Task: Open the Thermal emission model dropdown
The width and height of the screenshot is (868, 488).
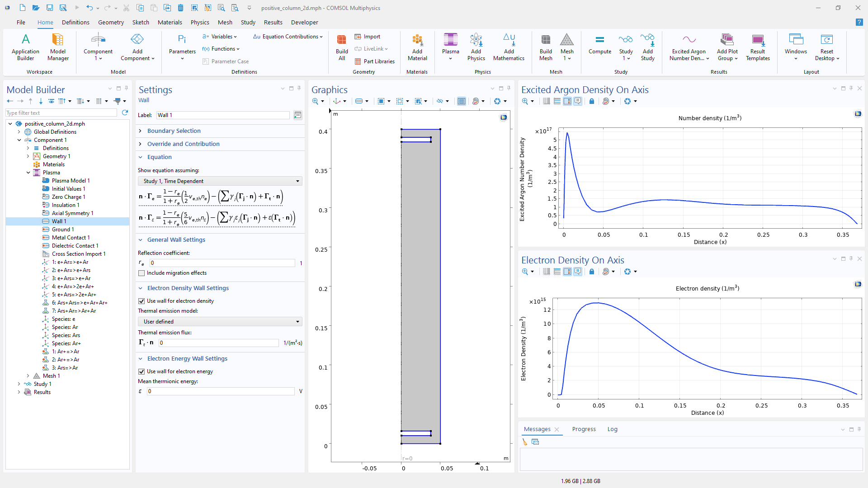Action: [x=220, y=322]
